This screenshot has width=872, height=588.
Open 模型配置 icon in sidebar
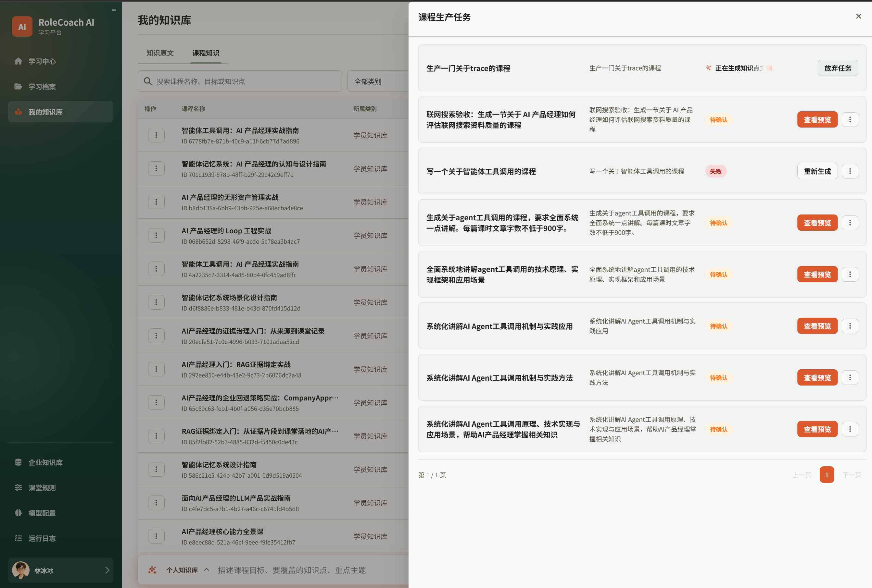[x=18, y=513]
